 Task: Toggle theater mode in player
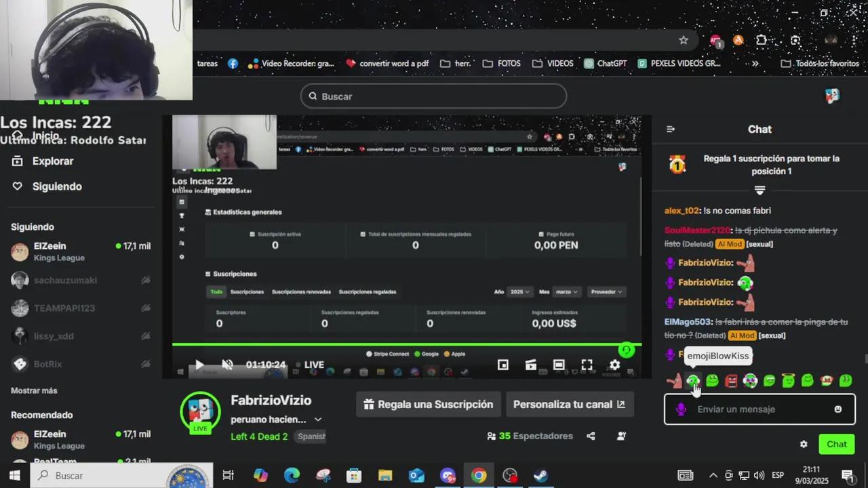pyautogui.click(x=559, y=365)
